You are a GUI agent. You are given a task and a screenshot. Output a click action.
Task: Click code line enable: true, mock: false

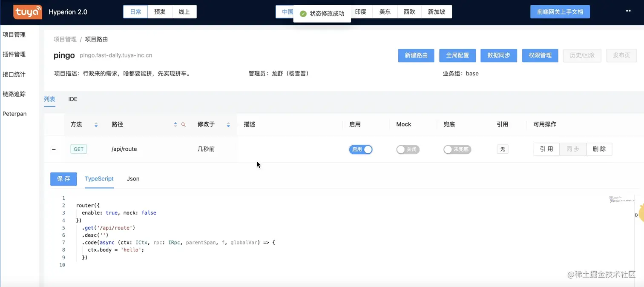[119, 213]
